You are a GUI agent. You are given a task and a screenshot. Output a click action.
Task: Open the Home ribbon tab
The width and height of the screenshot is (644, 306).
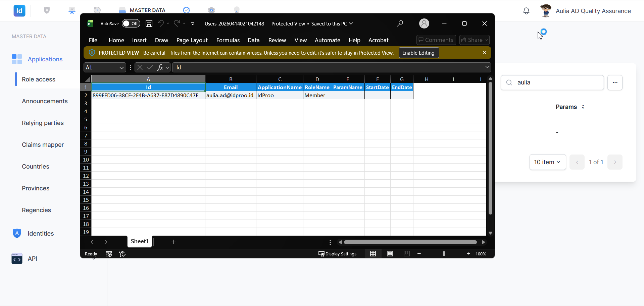pyautogui.click(x=116, y=40)
